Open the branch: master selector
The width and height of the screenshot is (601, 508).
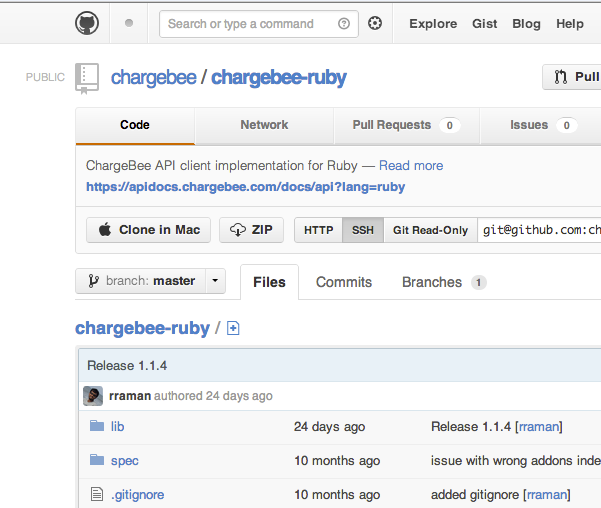pyautogui.click(x=141, y=281)
